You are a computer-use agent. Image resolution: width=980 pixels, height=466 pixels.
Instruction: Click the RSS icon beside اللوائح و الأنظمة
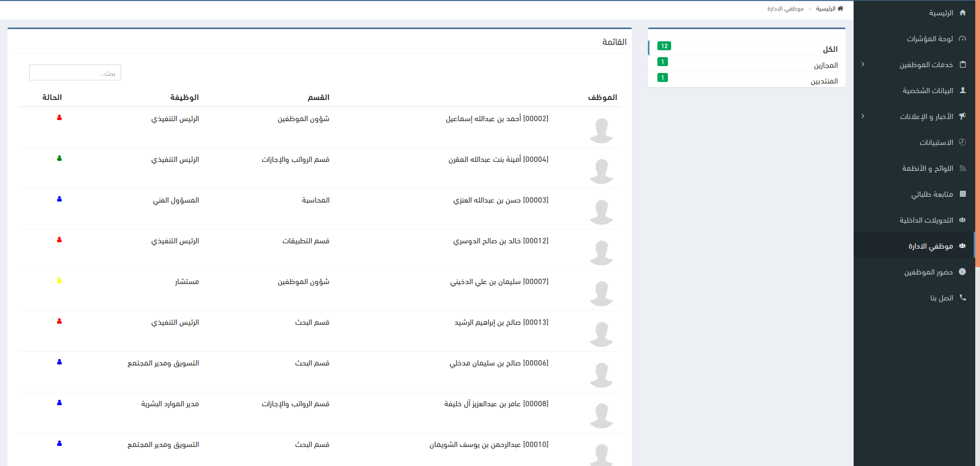coord(963,168)
